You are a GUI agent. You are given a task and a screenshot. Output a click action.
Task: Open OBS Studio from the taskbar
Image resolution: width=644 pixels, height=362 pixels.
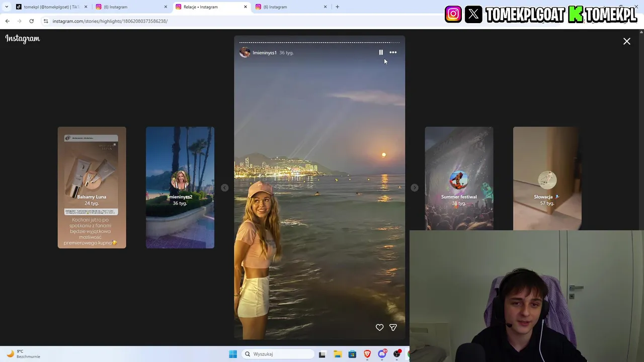[x=397, y=354]
